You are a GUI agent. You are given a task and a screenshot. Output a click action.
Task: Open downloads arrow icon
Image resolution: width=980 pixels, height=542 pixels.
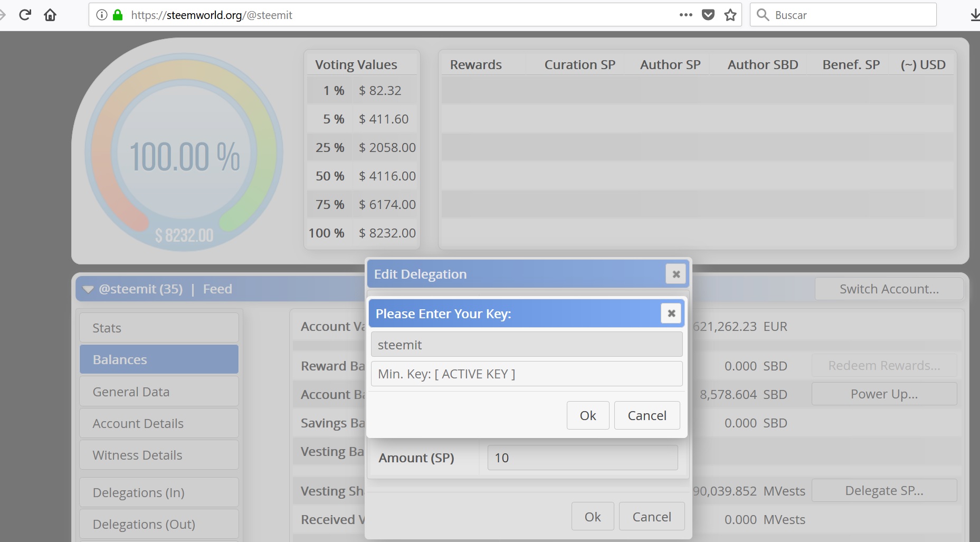975,15
